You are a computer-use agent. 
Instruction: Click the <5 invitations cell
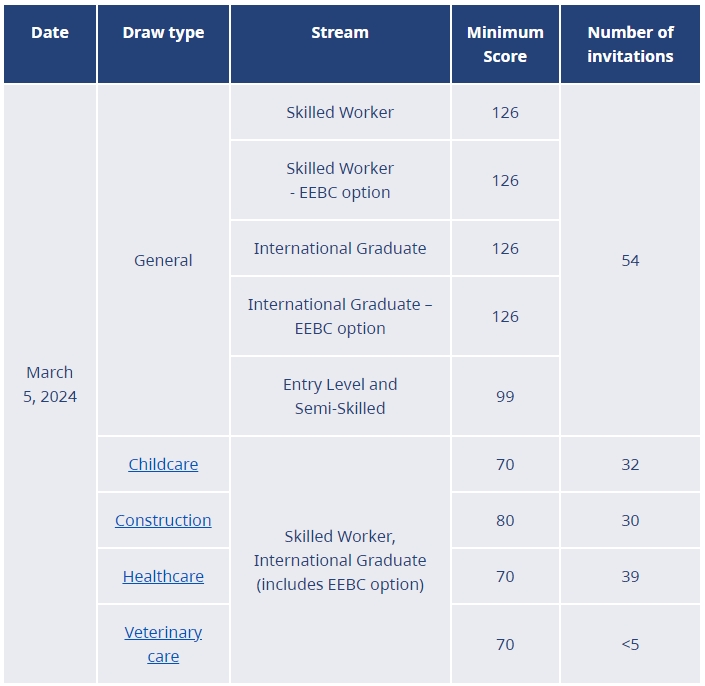pos(630,644)
